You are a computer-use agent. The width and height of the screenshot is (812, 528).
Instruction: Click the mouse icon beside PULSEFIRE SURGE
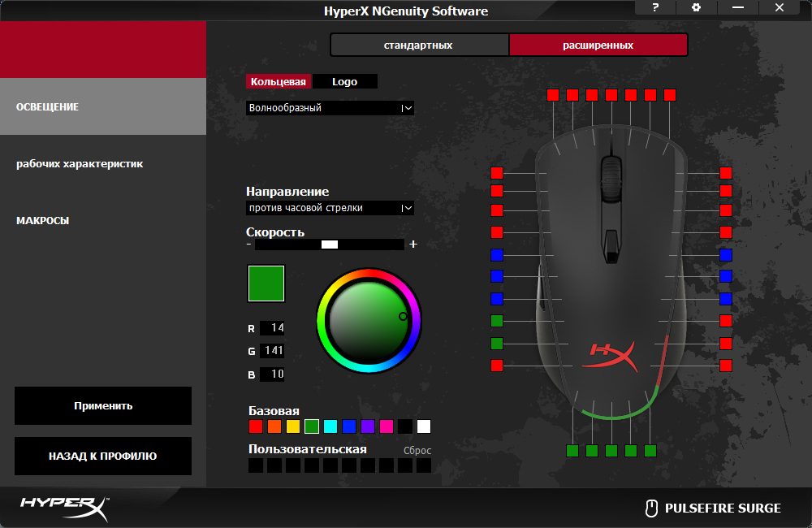651,509
